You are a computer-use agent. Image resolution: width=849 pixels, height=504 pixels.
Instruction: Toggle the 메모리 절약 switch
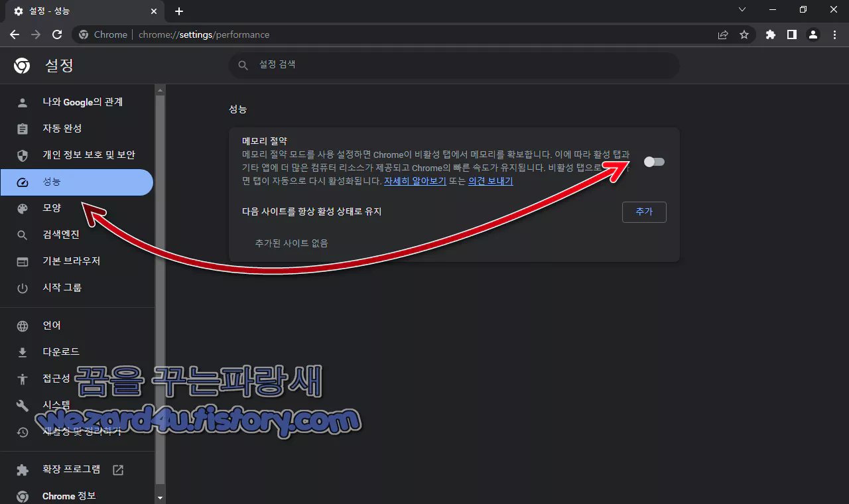pyautogui.click(x=654, y=162)
